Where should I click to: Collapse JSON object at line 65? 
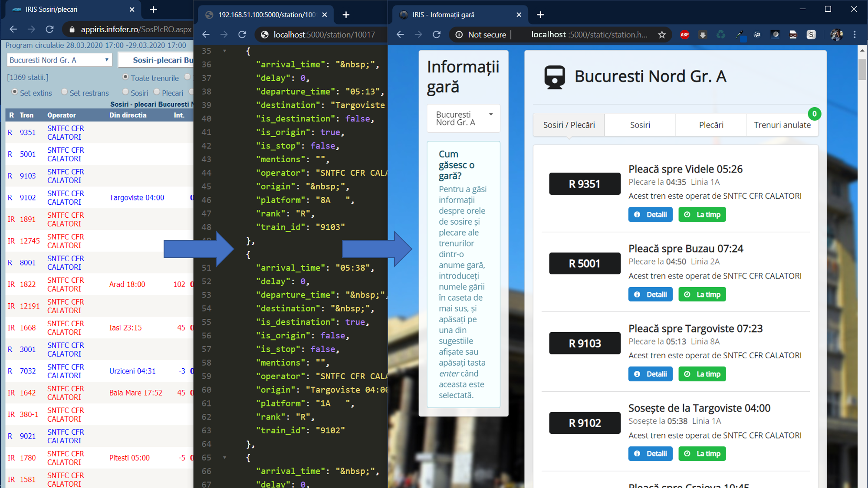[x=224, y=457]
